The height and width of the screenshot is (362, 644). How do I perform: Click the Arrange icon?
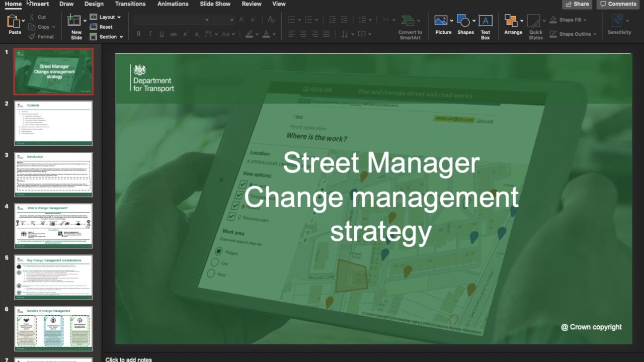click(x=511, y=21)
